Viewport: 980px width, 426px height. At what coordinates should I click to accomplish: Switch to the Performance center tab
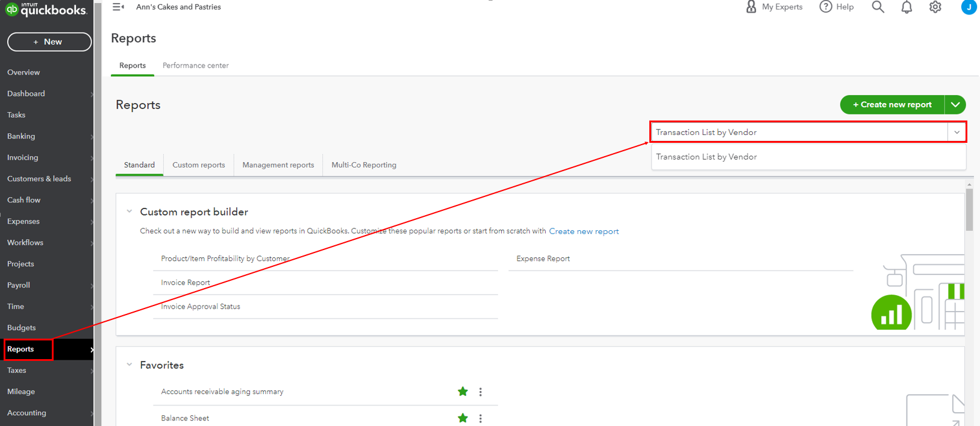coord(196,65)
